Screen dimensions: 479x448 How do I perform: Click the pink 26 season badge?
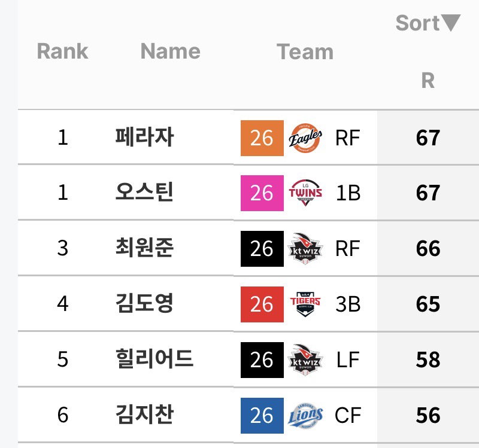(262, 193)
